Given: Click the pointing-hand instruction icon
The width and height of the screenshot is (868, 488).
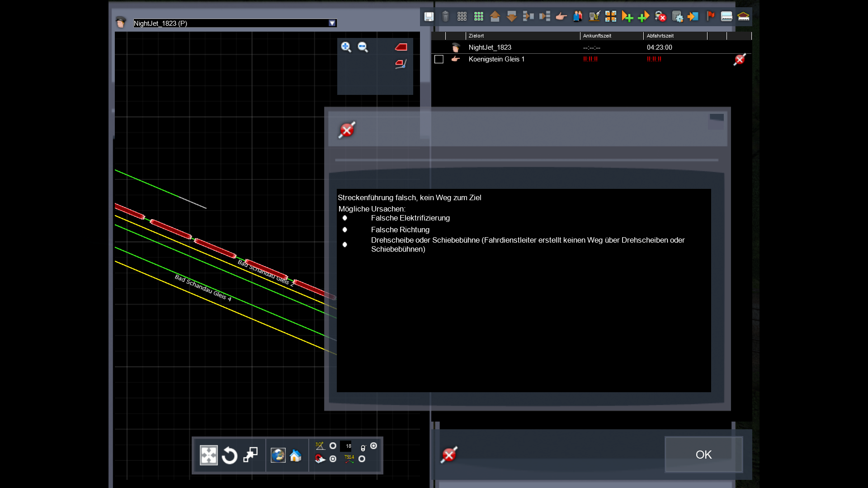Looking at the screenshot, I should click(x=561, y=17).
